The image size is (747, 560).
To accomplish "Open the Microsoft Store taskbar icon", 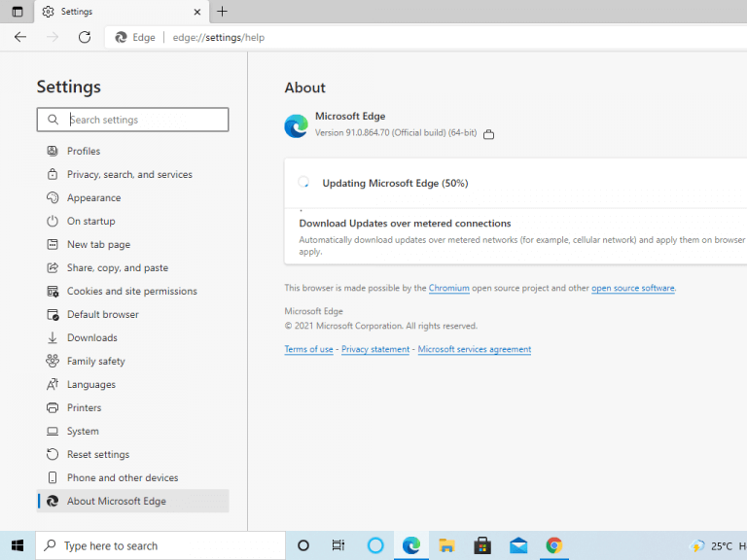I will 481,545.
